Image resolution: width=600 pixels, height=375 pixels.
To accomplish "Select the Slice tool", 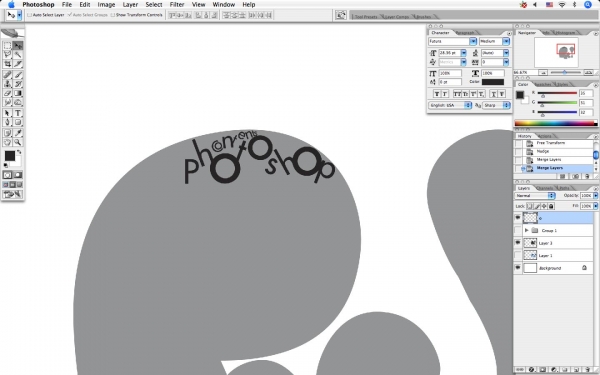I will click(18, 64).
